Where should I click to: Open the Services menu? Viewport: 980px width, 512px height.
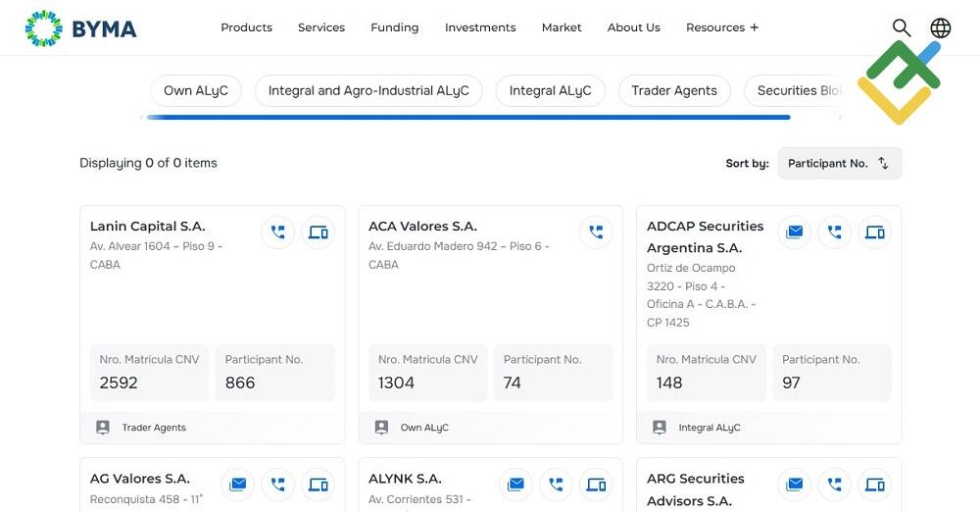coord(321,27)
